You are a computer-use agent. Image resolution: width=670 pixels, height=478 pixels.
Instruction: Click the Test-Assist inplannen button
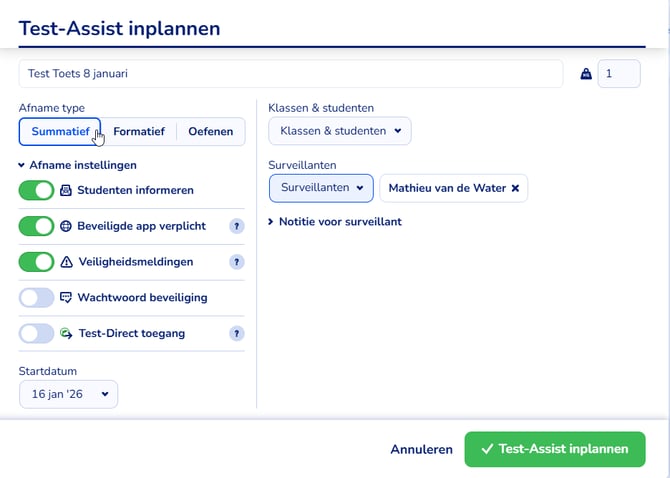(x=554, y=449)
